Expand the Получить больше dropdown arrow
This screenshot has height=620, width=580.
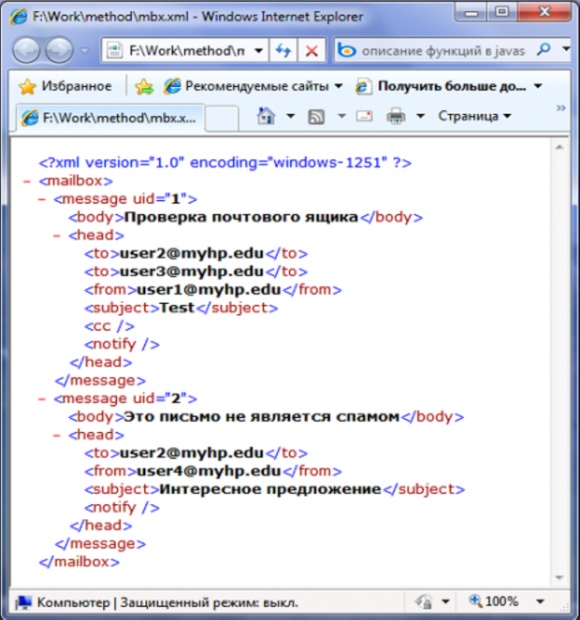click(x=538, y=86)
